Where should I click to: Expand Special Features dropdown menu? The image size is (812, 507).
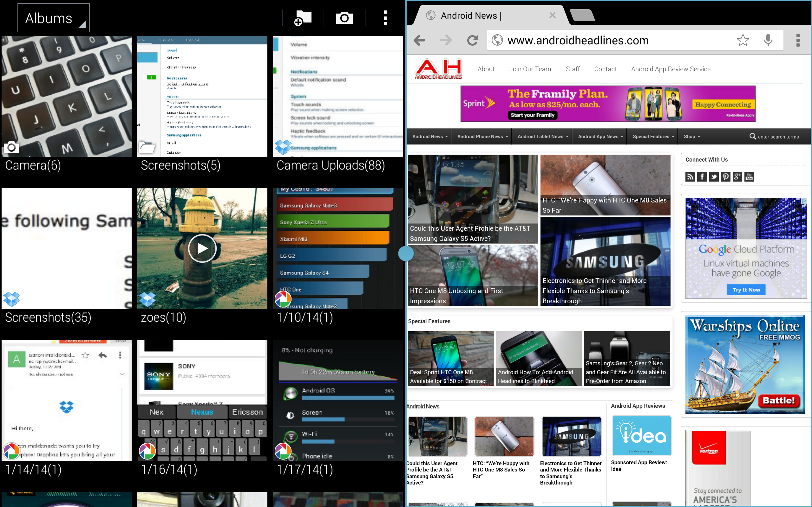point(653,137)
